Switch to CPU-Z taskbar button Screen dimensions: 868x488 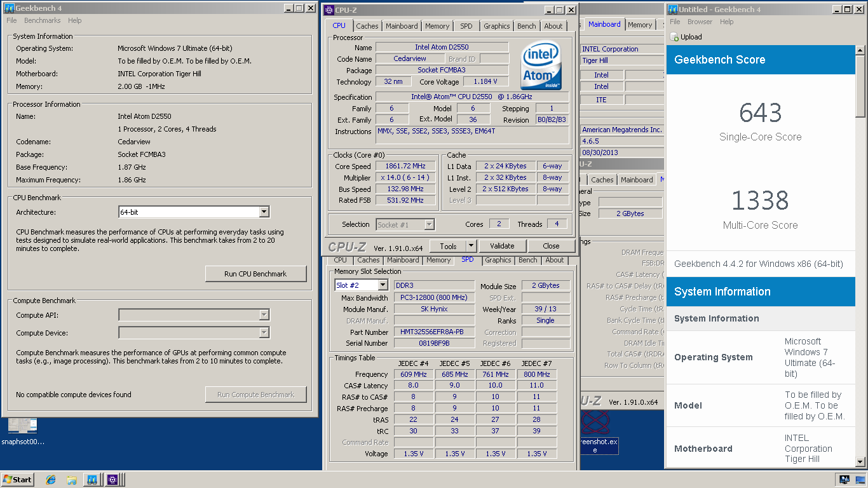(x=112, y=480)
